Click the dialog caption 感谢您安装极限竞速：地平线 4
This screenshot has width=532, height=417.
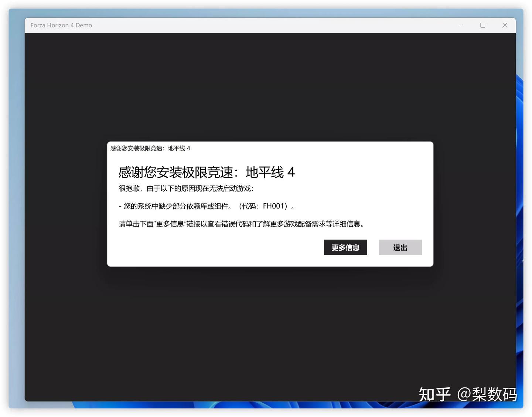pyautogui.click(x=150, y=148)
